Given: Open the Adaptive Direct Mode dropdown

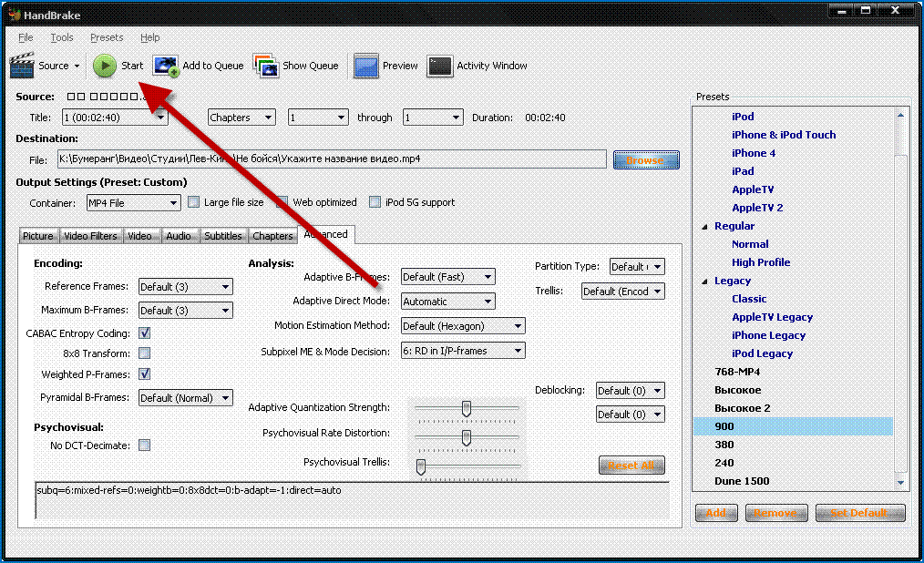Looking at the screenshot, I should click(447, 302).
